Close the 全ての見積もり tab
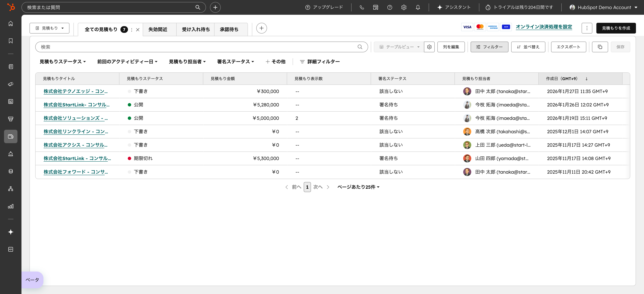 point(138,30)
